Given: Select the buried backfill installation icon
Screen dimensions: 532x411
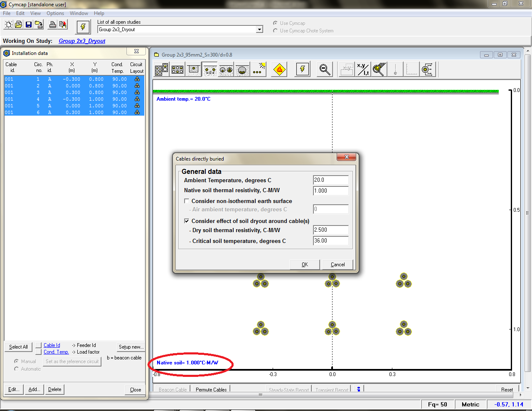Looking at the screenshot, I should [x=194, y=69].
